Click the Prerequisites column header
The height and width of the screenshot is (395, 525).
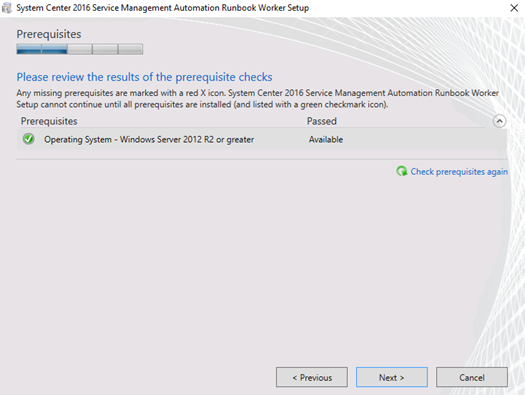(x=49, y=121)
